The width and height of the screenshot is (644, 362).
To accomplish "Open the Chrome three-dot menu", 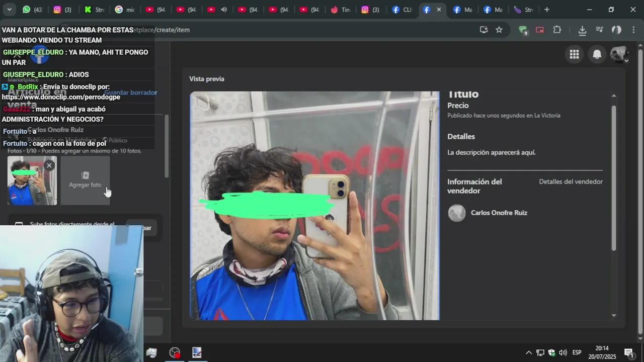I will pyautogui.click(x=633, y=30).
